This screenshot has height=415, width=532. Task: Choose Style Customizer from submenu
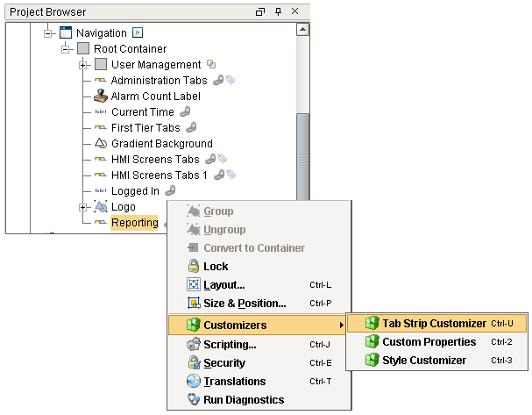(x=436, y=360)
